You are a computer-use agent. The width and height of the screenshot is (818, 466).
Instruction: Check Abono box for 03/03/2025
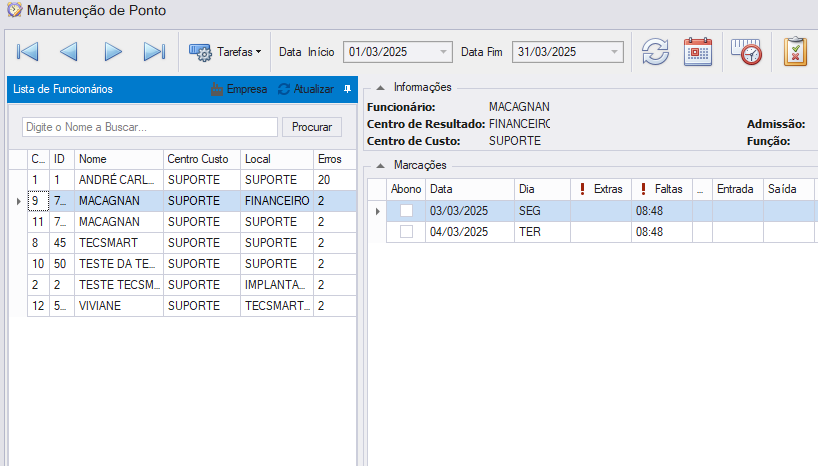coord(406,211)
